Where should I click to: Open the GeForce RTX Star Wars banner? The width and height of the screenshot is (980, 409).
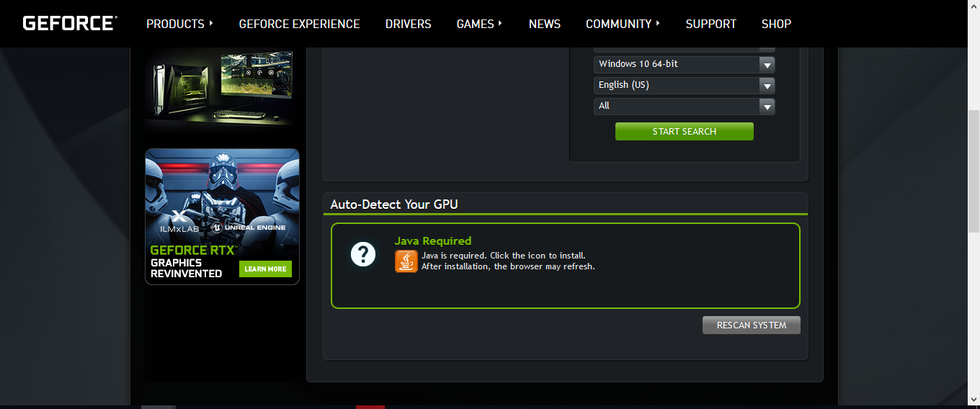click(x=222, y=217)
